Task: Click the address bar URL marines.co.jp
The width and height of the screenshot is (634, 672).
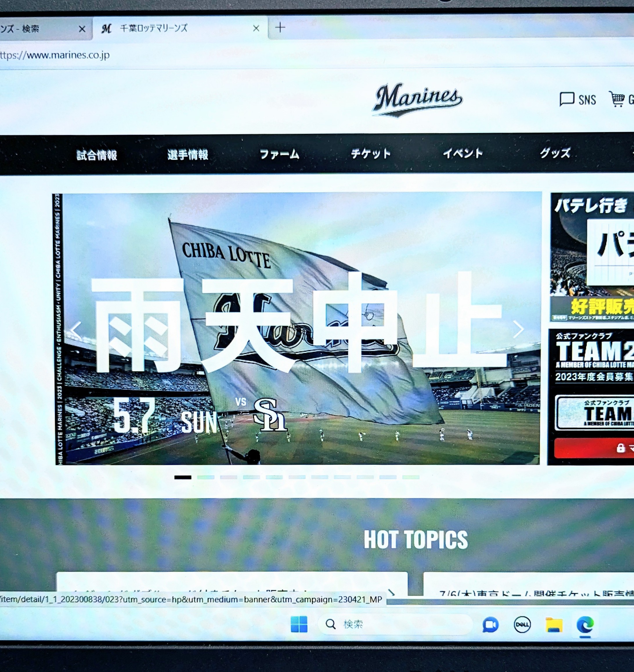Action: tap(55, 55)
